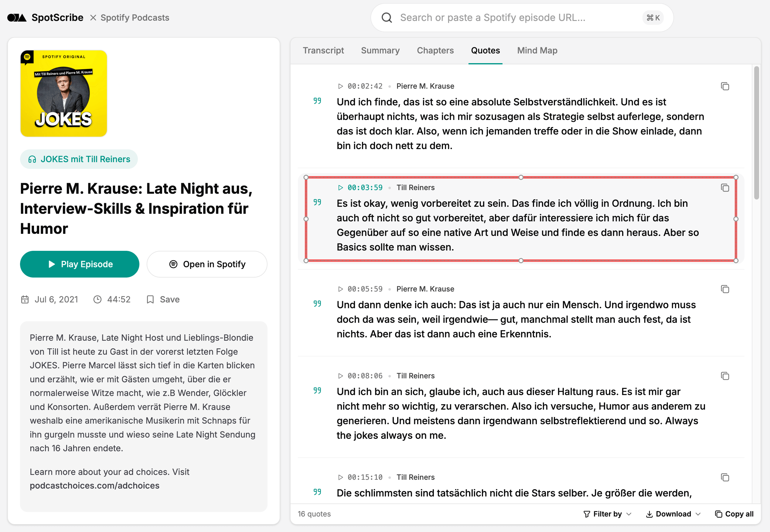Image resolution: width=770 pixels, height=532 pixels.
Task: Click Open in Spotify button
Action: [207, 264]
